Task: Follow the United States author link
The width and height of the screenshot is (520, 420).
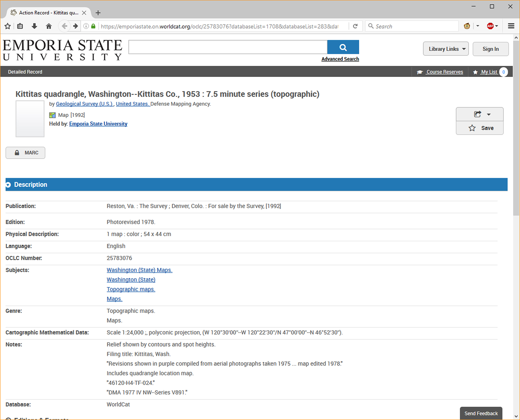Action: (133, 104)
